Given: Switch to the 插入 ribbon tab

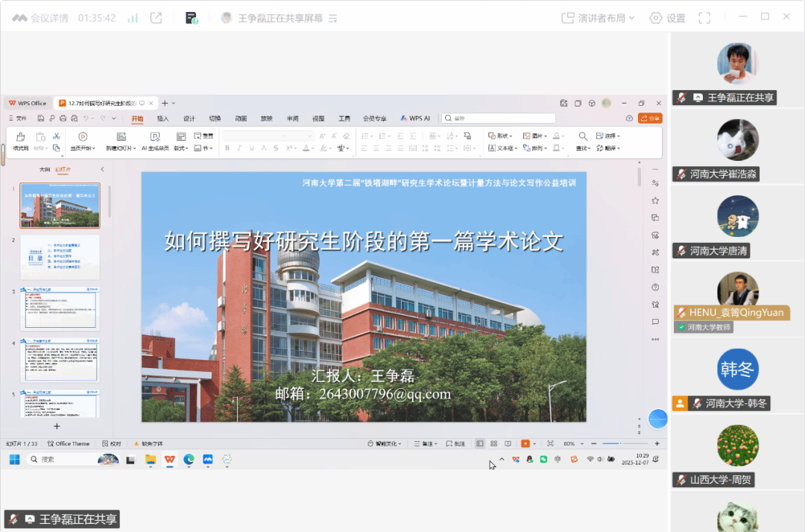Looking at the screenshot, I should click(x=162, y=118).
